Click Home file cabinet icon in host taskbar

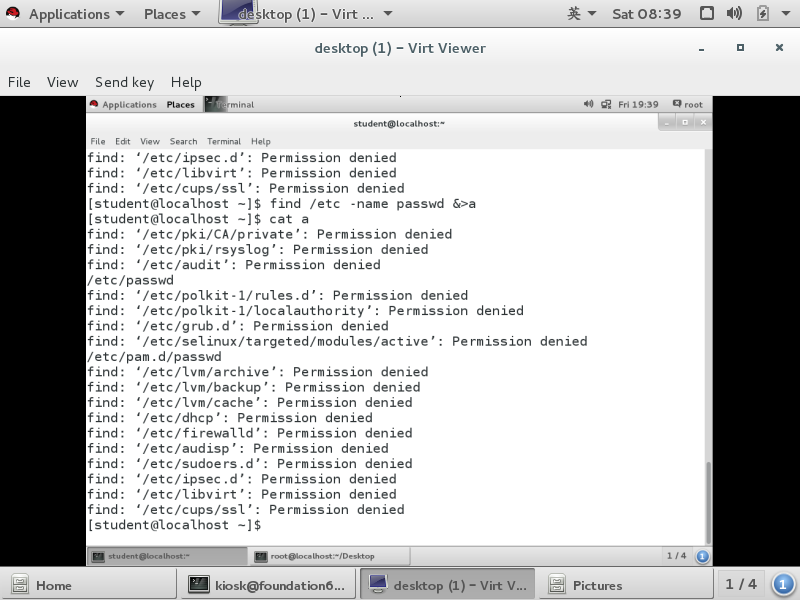point(20,585)
